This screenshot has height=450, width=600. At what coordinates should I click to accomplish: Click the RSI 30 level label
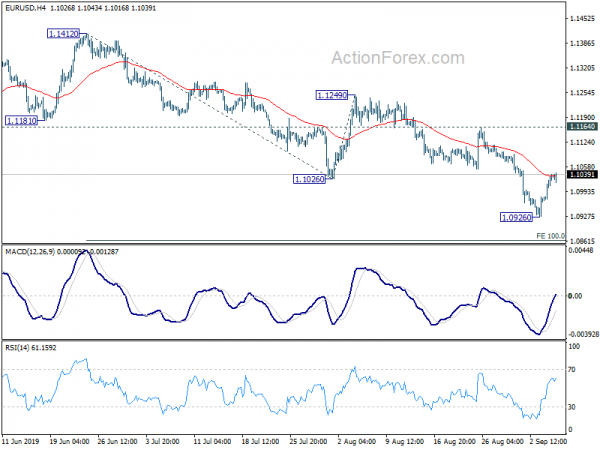coord(572,407)
